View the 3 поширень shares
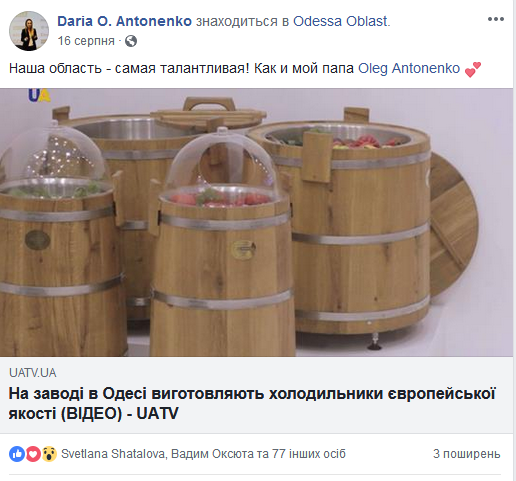The image size is (516, 481). 467,454
